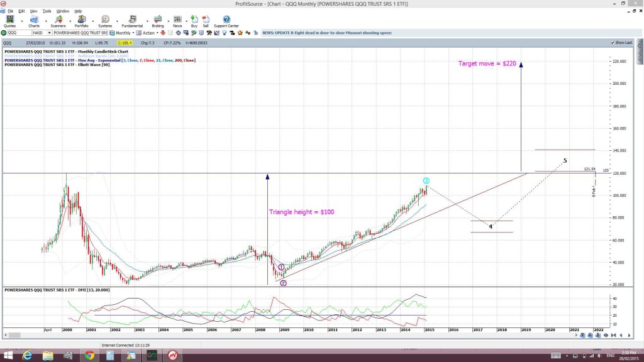This screenshot has height=362, width=644.
Task: Expand the Scanners dropdown arrow
Action: click(x=70, y=21)
